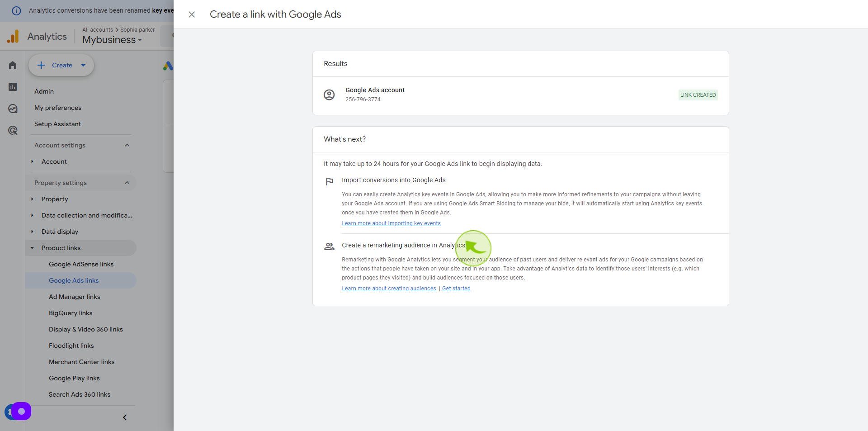Click the Analytics product name text

(x=47, y=36)
